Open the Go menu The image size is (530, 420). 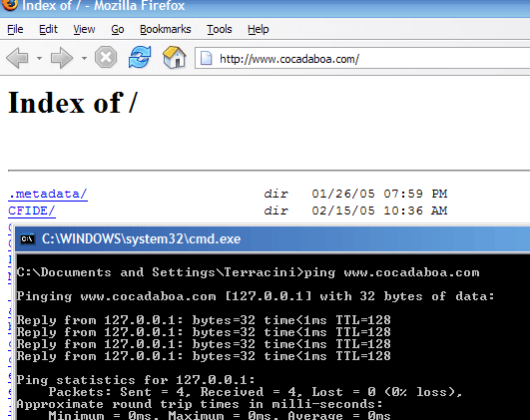[x=118, y=29]
